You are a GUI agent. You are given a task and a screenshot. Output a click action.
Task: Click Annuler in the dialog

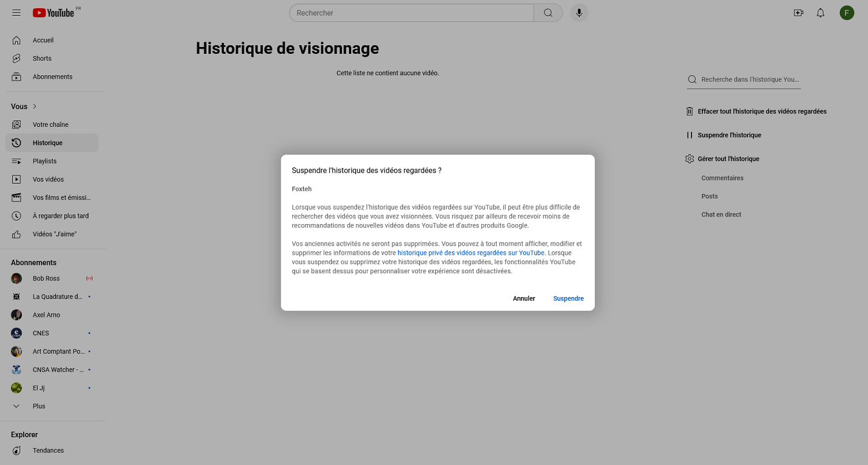pyautogui.click(x=524, y=299)
